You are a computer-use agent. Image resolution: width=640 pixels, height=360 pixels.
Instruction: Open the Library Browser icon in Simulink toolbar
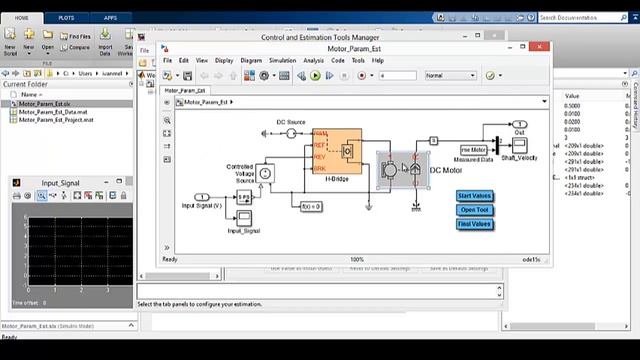[249, 76]
